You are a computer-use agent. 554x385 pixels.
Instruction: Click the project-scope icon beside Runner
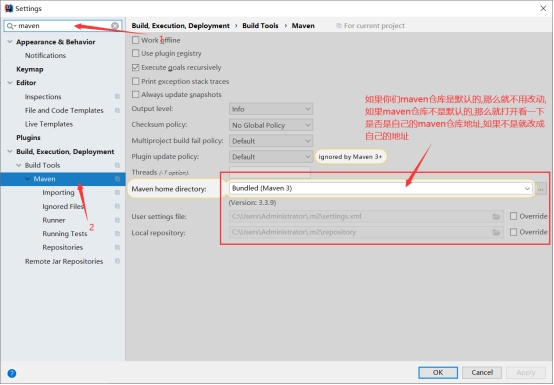pos(117,220)
